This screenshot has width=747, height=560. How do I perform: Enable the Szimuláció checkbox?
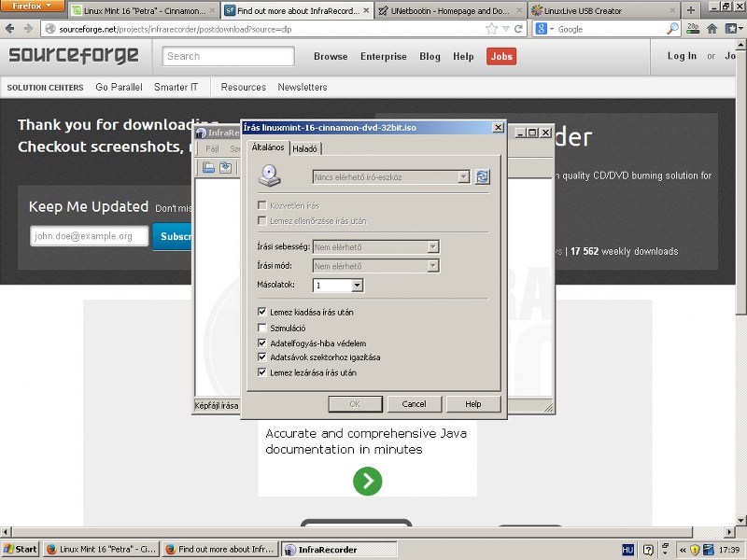[261, 328]
